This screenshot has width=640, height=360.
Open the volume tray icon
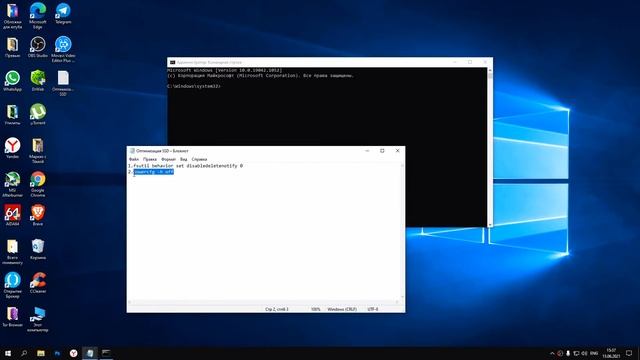tap(584, 353)
